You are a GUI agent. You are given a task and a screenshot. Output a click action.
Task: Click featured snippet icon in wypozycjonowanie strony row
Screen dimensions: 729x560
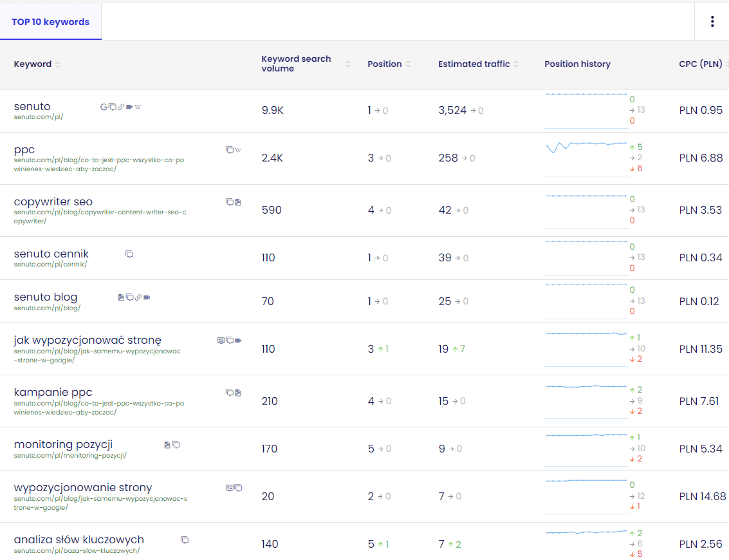229,488
